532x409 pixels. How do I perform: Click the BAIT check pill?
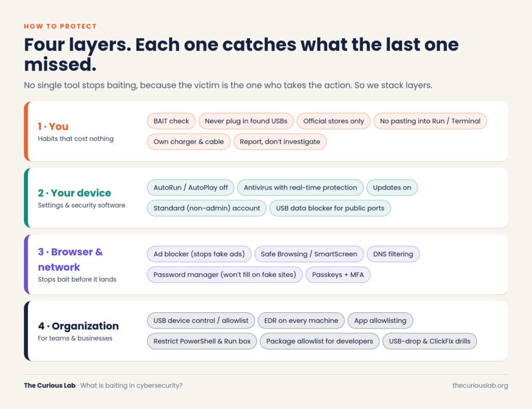coord(171,121)
